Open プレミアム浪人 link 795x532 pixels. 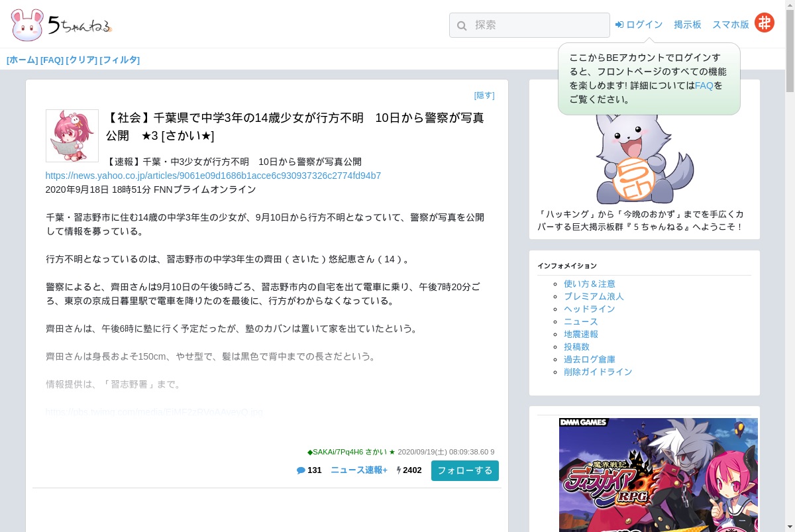point(594,296)
